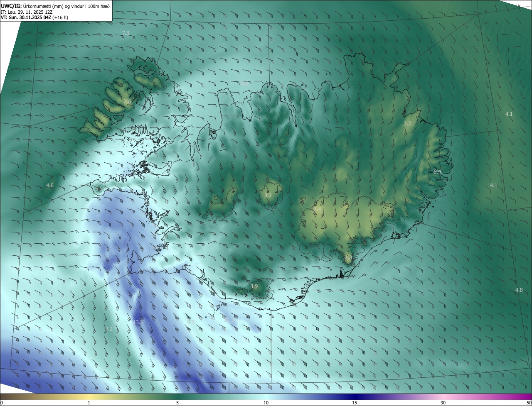The width and height of the screenshot is (532, 406).
Task: Click the 6.4 value label on the map
Action: click(437, 171)
